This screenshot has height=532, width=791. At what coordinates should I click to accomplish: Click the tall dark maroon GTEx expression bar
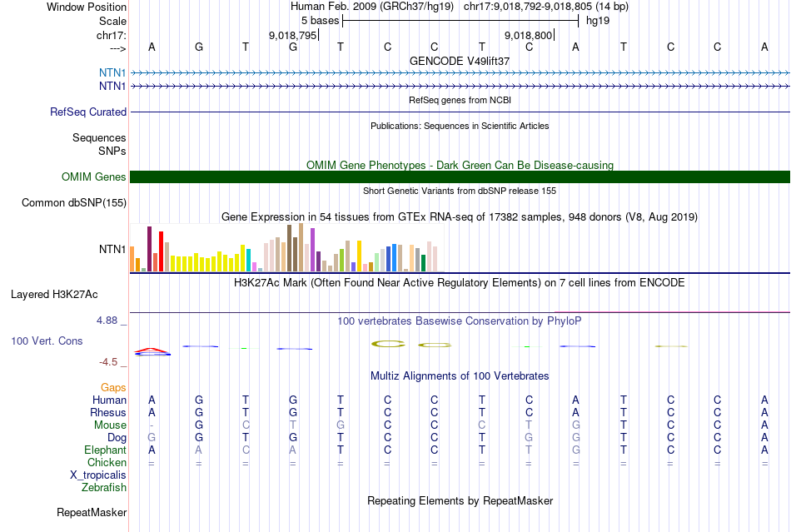149,249
